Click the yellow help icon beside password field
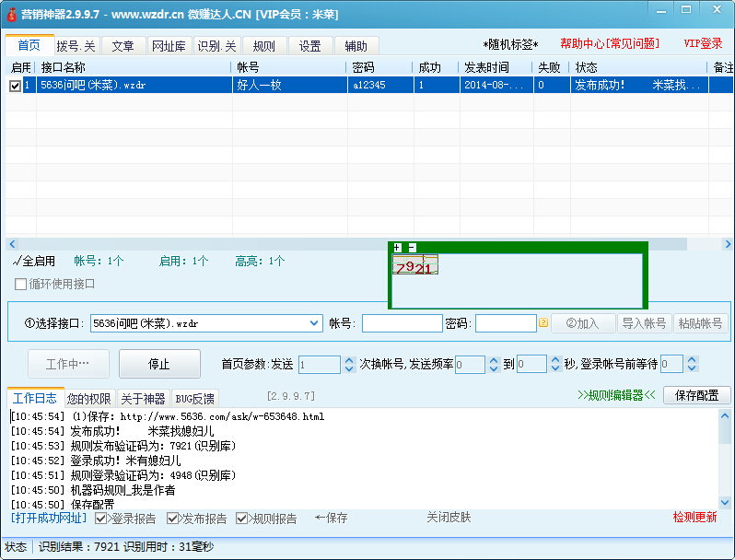Viewport: 735px width, 560px height. [543, 323]
